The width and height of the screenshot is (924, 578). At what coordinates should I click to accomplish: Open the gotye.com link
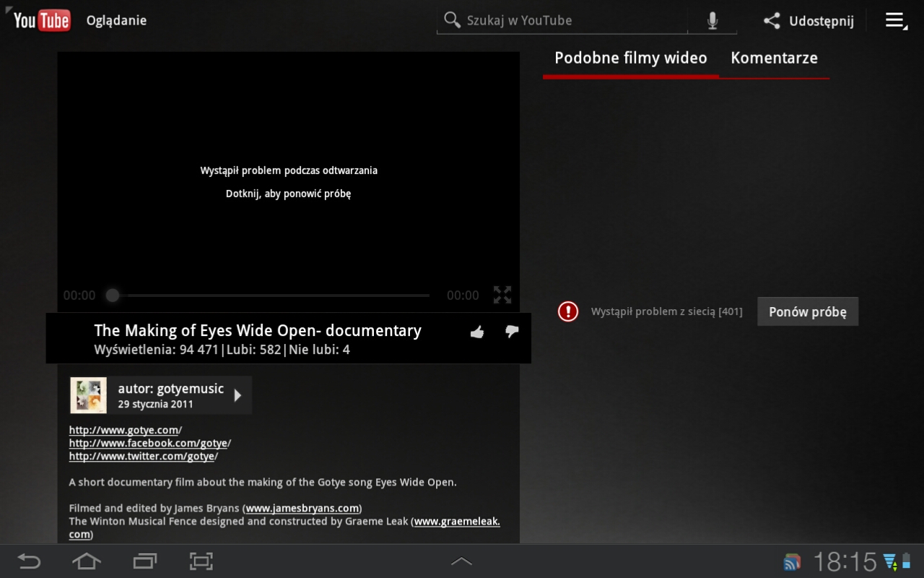(x=124, y=430)
